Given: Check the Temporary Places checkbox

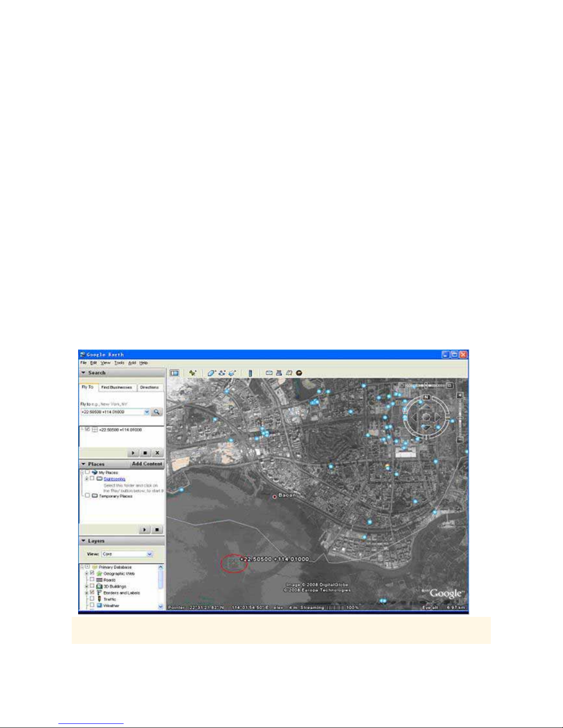Looking at the screenshot, I should click(x=87, y=496).
